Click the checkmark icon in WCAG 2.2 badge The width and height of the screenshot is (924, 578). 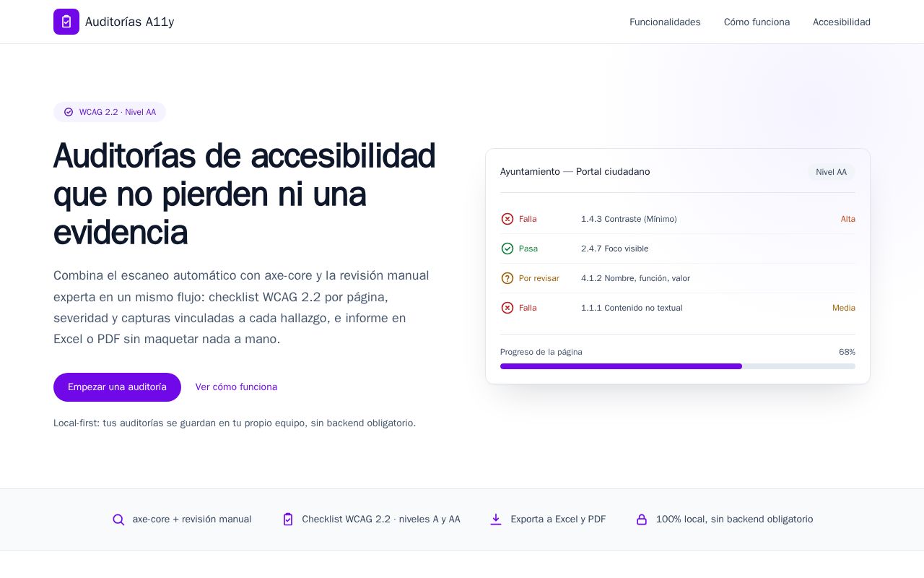[69, 112]
